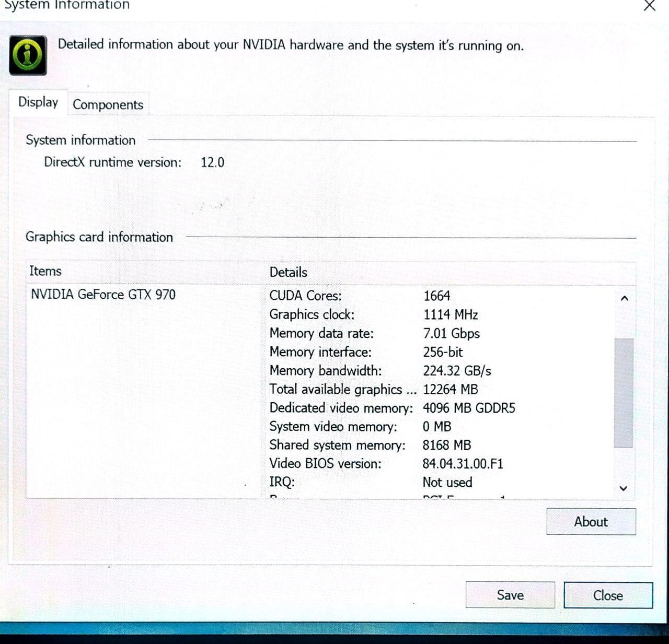Click the Close button

coord(608,595)
